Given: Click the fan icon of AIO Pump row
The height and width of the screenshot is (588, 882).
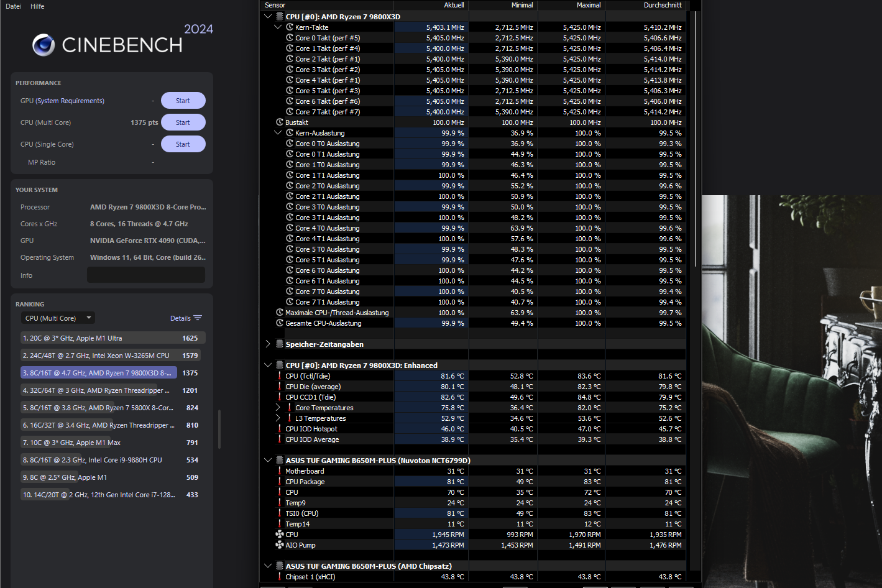Looking at the screenshot, I should click(x=280, y=545).
